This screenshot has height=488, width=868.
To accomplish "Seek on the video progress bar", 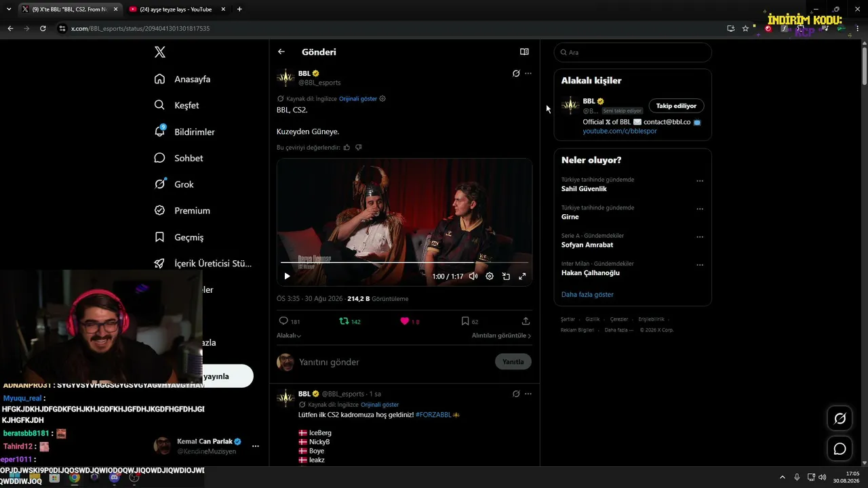I will click(x=404, y=262).
